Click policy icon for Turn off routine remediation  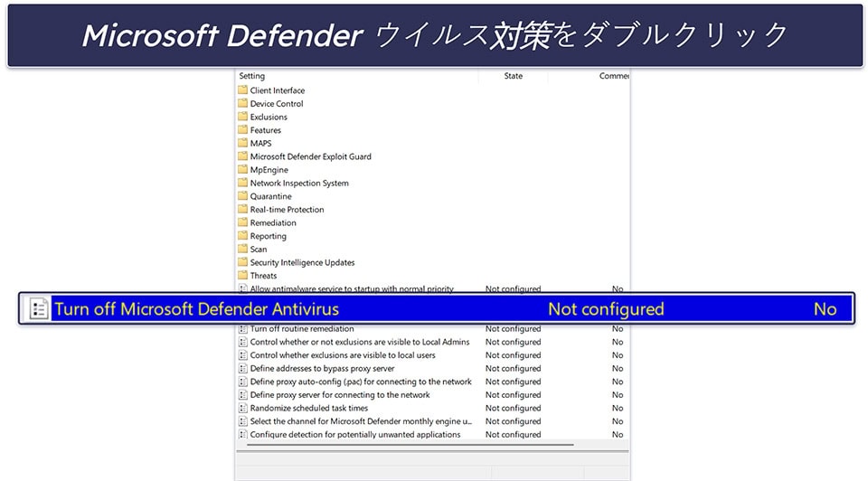pos(242,329)
